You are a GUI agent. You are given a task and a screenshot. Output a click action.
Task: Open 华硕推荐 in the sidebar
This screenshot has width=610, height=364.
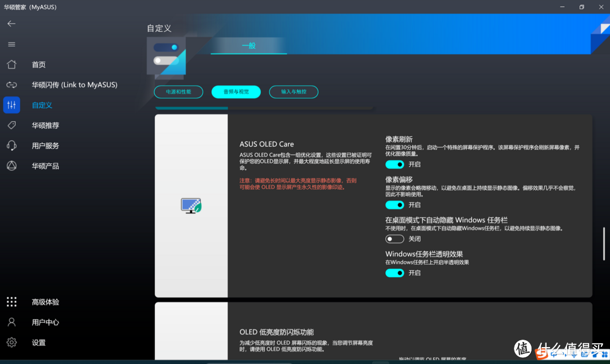(x=45, y=125)
